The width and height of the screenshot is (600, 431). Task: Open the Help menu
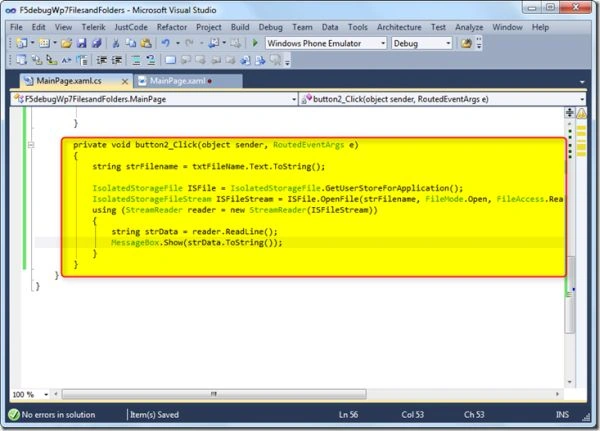click(540, 27)
